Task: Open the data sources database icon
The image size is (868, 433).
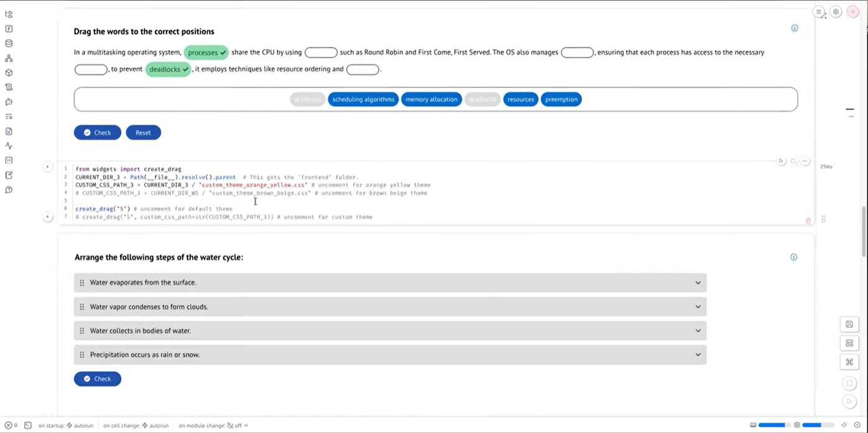Action: (x=9, y=43)
